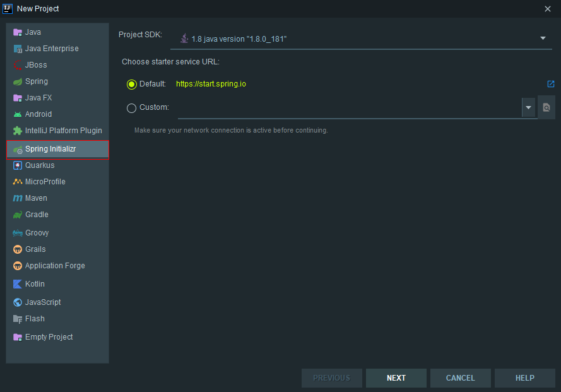Select the Kotlin K icon
Viewport: 561px width, 392px height.
click(x=18, y=284)
